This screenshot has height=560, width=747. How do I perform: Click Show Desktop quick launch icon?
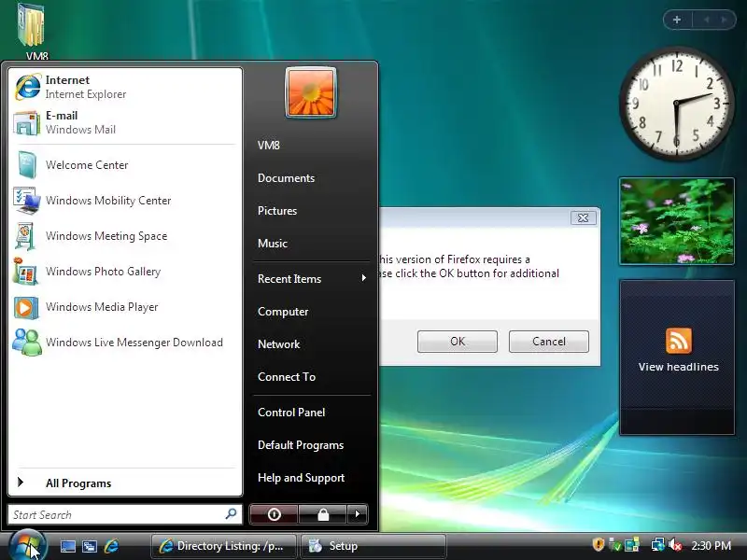67,546
